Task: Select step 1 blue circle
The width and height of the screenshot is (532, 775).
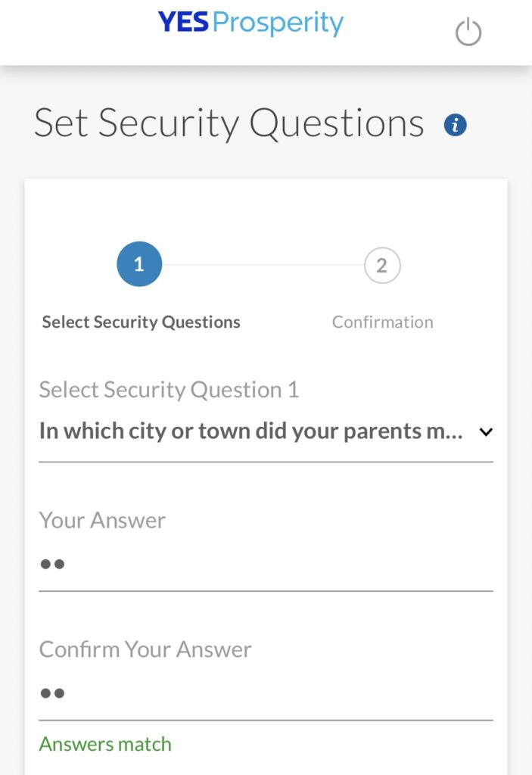Action: click(139, 264)
